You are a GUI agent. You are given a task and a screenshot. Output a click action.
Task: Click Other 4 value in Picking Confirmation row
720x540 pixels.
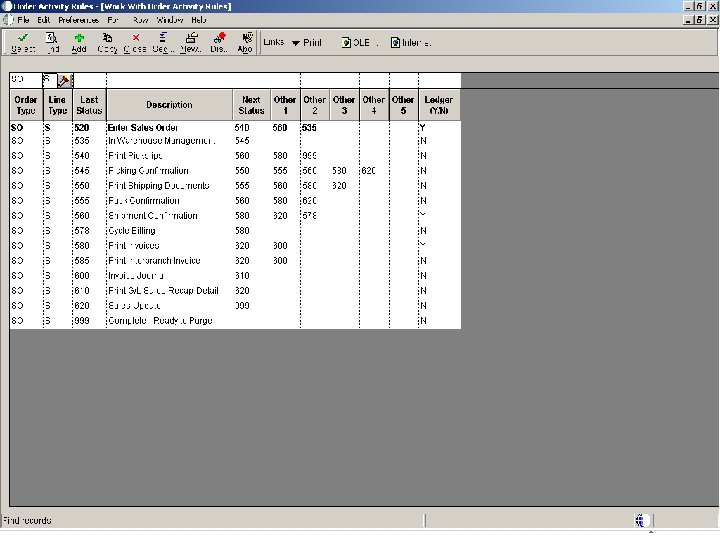368,171
